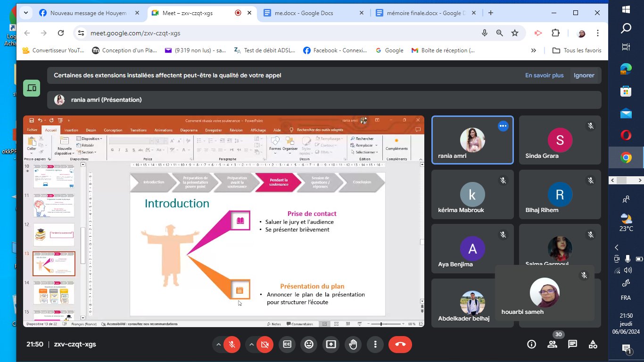Toggle the disabled camera button

265,344
